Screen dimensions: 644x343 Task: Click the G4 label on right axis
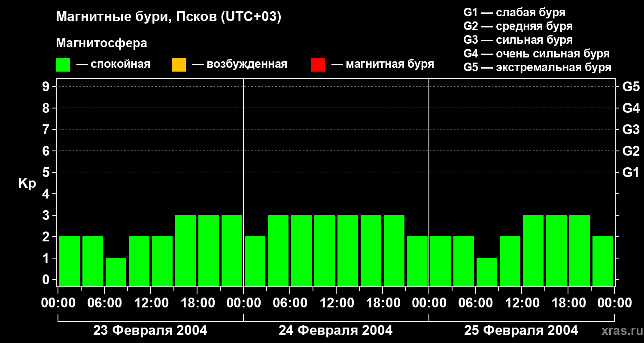click(631, 108)
